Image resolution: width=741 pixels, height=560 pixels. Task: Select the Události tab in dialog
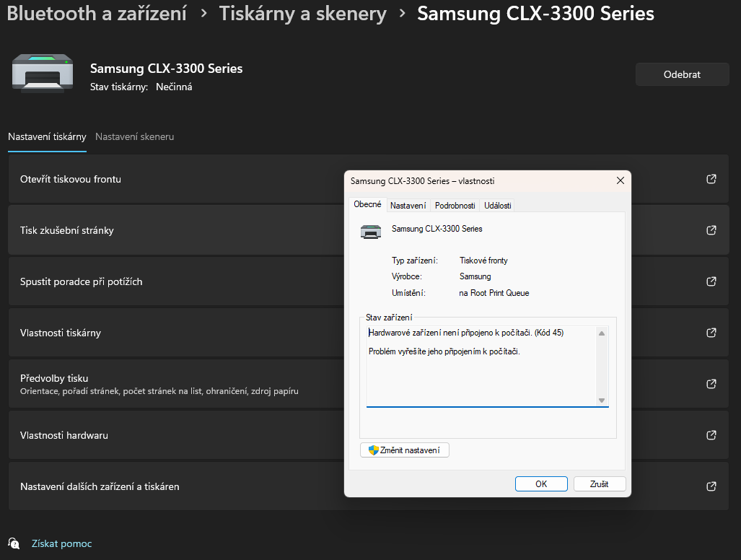(498, 206)
